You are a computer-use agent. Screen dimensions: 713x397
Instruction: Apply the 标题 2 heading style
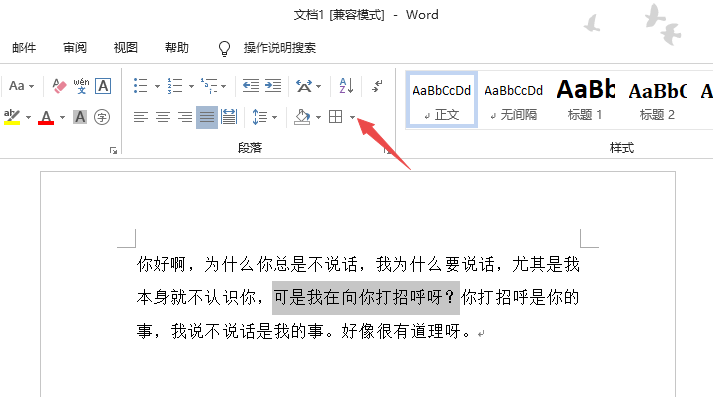657,100
